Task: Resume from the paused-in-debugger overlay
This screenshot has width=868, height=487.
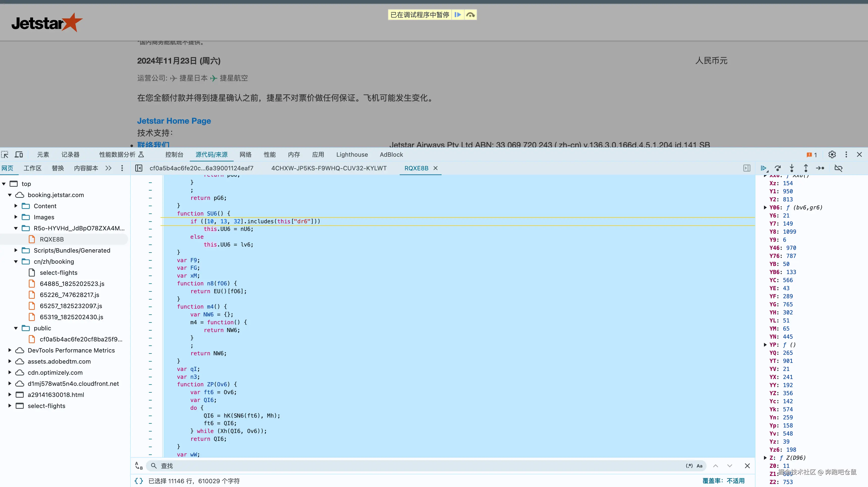Action: (x=457, y=15)
